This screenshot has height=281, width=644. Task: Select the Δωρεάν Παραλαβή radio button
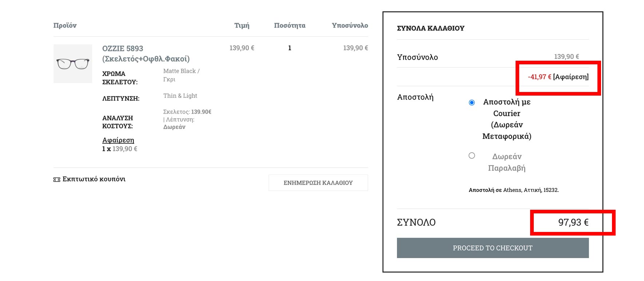[x=472, y=156]
